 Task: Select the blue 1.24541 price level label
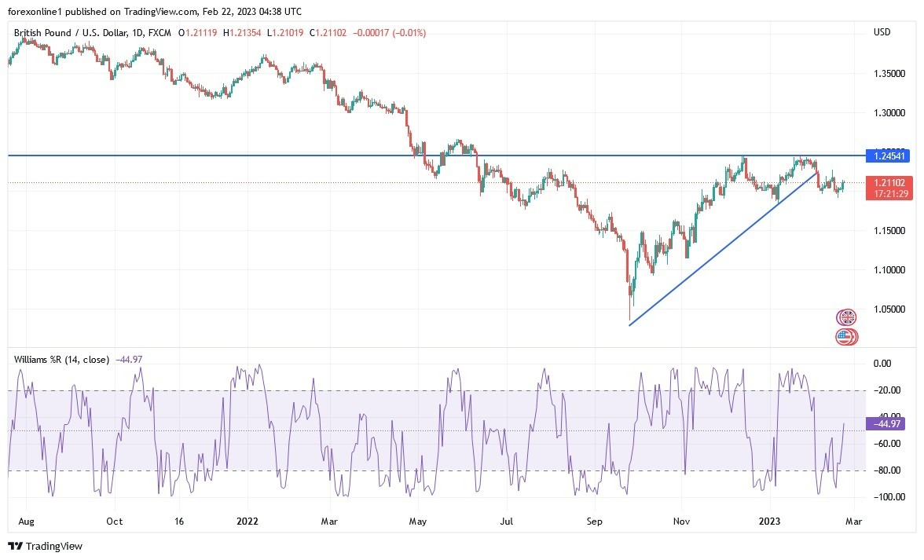point(889,156)
